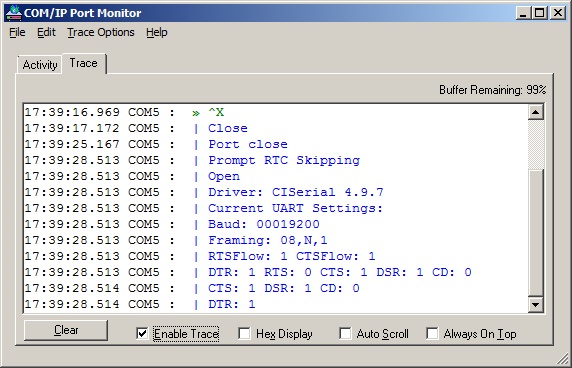Viewport: 572px width, 368px height.
Task: Click the 'CTS: 1 DSR: 1 CD: 0' line at 17:39:28.514
Action: click(276, 288)
